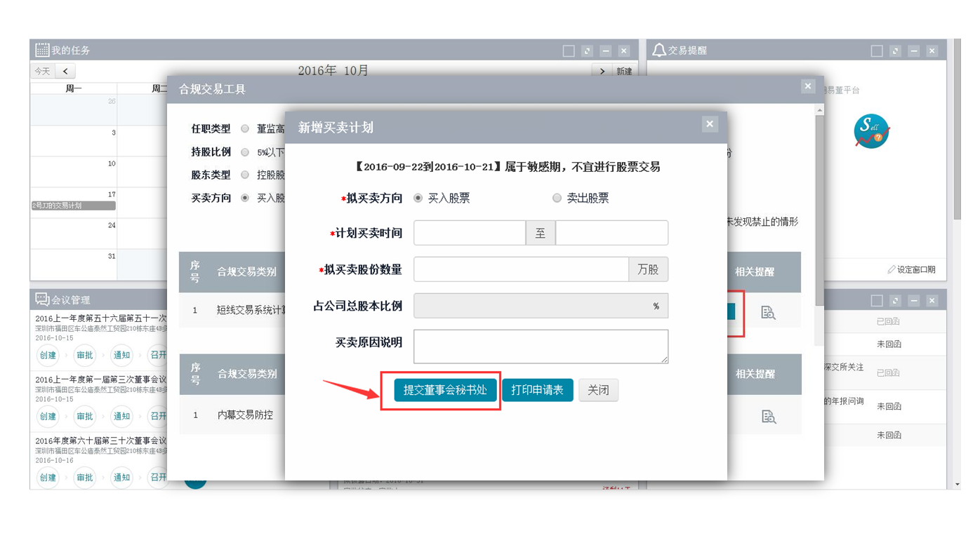
Task: Select 5%以下 radio under 持股比例
Action: pos(245,152)
